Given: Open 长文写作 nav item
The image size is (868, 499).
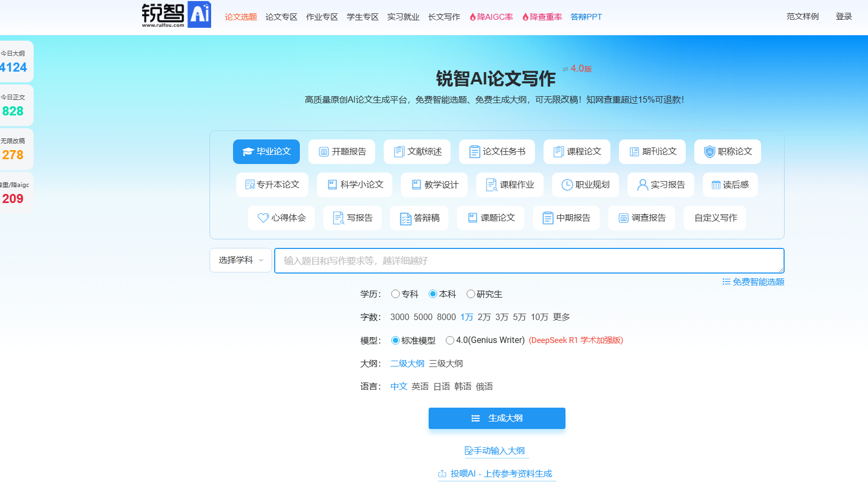Looking at the screenshot, I should click(444, 17).
